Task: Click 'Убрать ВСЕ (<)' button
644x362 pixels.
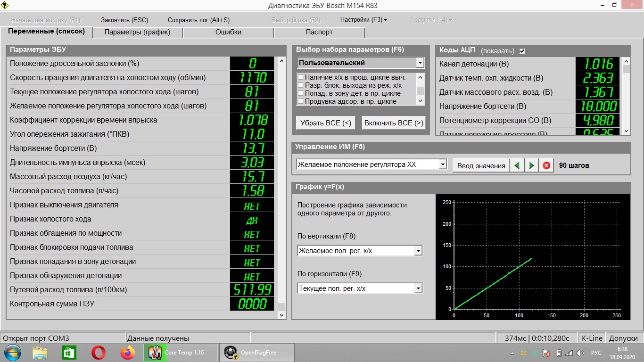Action: click(x=326, y=123)
